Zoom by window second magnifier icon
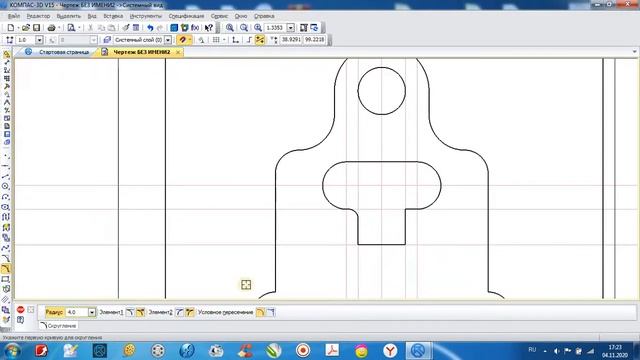 244,28
